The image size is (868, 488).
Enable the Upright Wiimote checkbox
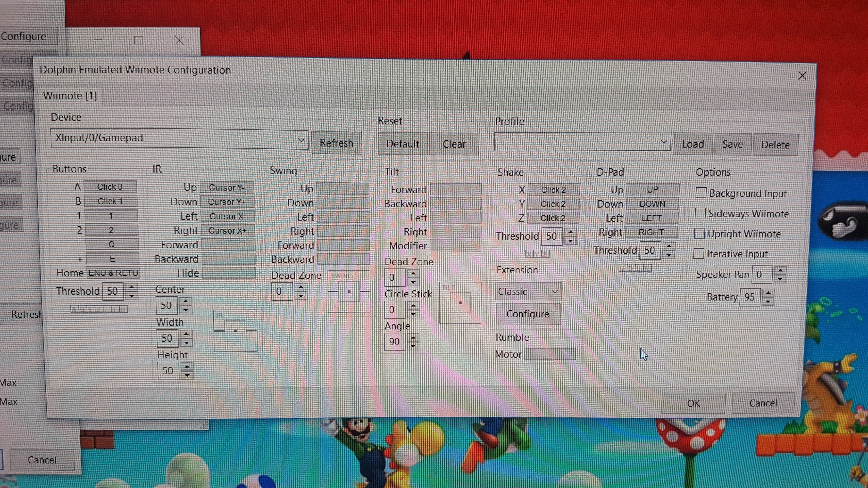point(699,233)
